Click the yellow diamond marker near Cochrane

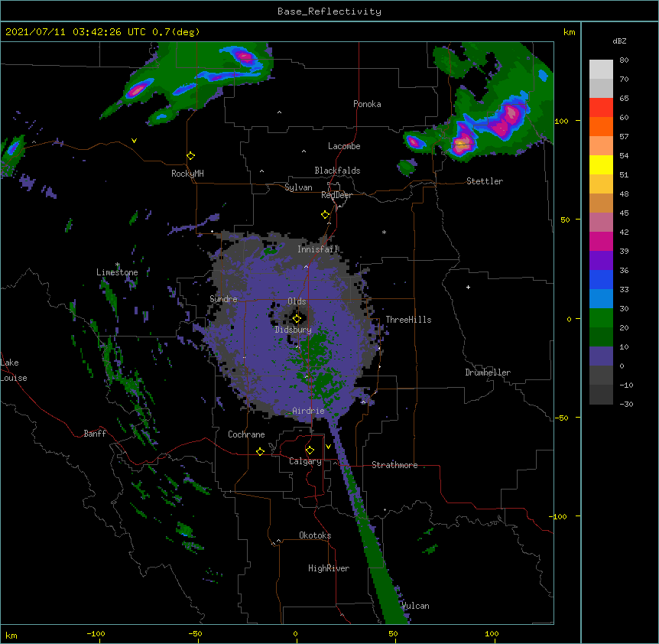(x=260, y=451)
